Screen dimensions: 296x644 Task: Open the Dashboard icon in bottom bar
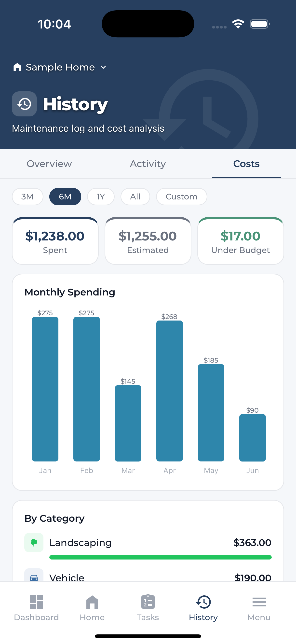tap(37, 602)
